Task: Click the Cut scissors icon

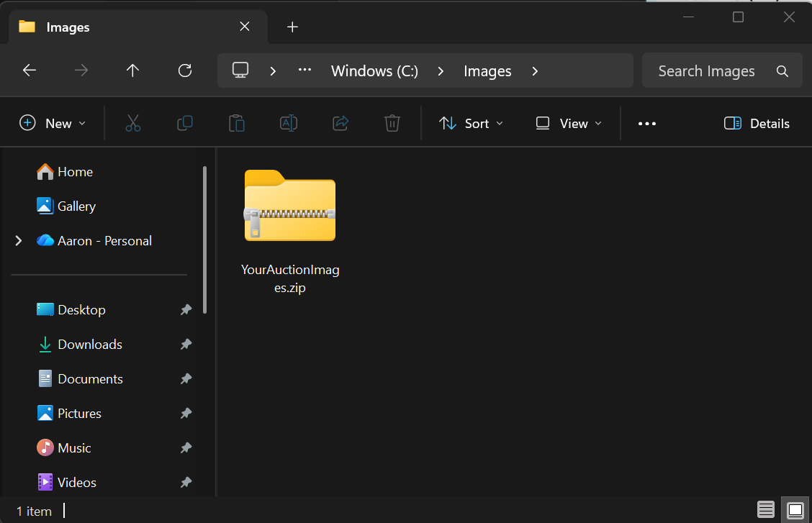Action: coord(133,123)
